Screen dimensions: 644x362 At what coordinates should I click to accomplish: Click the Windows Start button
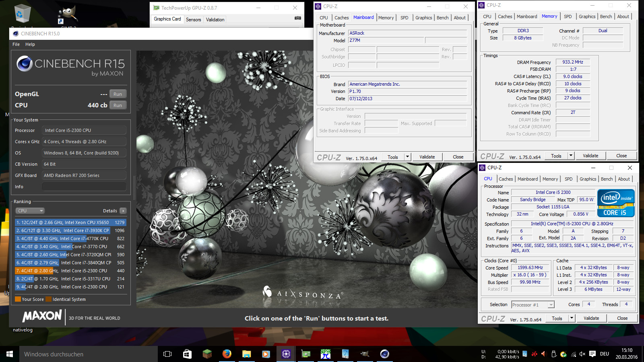[10, 354]
